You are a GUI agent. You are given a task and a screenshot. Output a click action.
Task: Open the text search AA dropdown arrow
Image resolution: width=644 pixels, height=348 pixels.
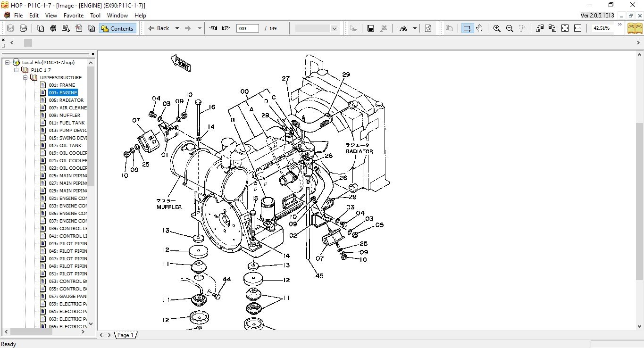(x=415, y=28)
